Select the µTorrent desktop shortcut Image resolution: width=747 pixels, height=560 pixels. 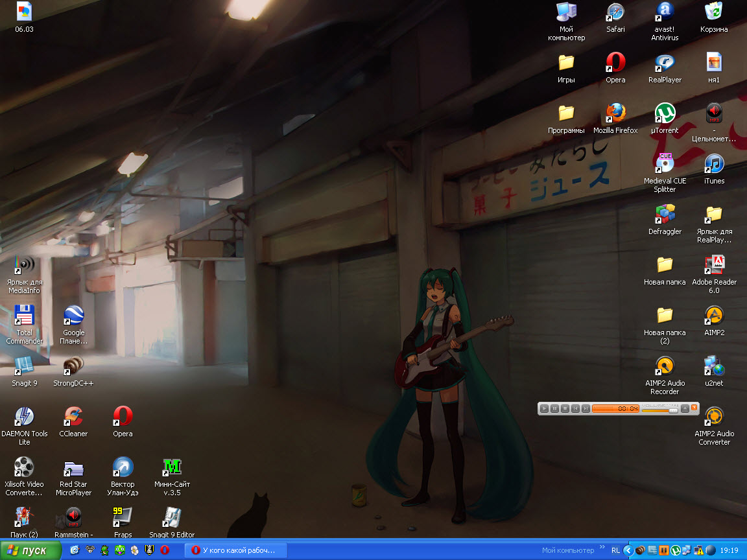[665, 113]
